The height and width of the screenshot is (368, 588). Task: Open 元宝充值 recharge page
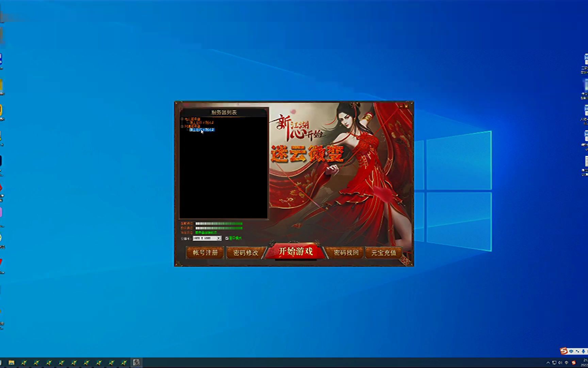click(x=383, y=253)
